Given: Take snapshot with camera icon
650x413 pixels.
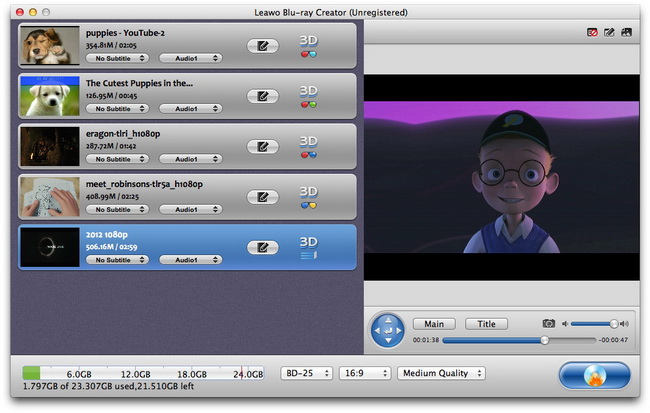Looking at the screenshot, I should [548, 323].
